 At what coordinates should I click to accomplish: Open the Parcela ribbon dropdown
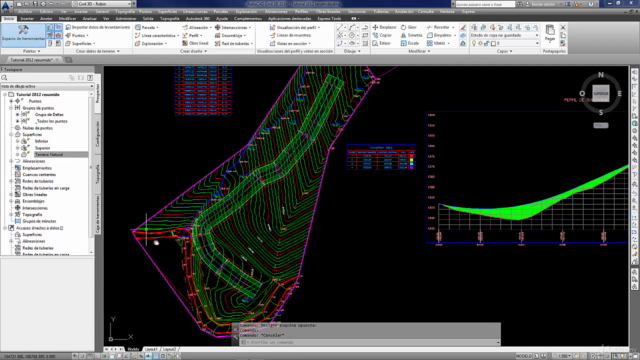coord(147,27)
